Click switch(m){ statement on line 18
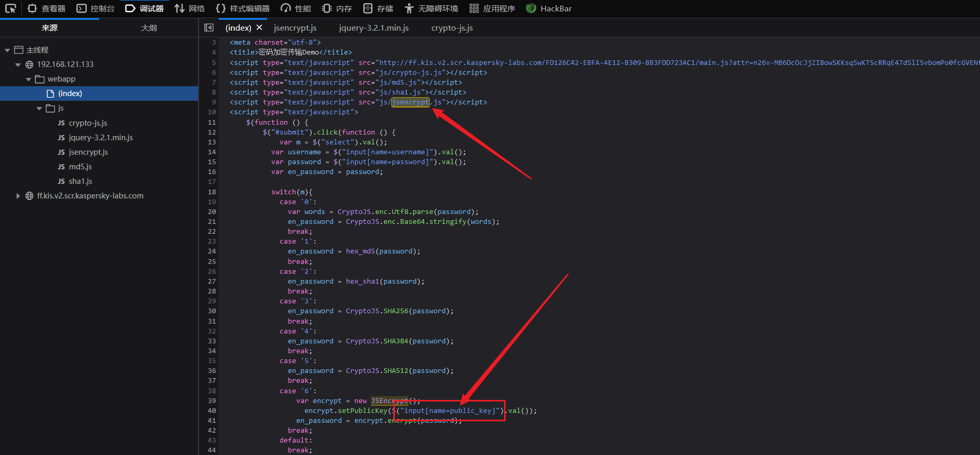Screen dimensions: 980x455 292,192
